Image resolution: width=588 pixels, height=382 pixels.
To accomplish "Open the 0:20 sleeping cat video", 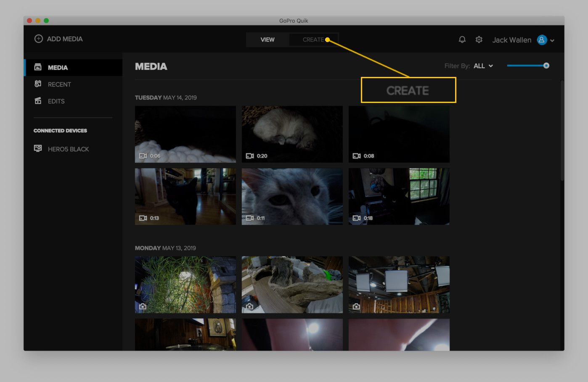I will [292, 134].
